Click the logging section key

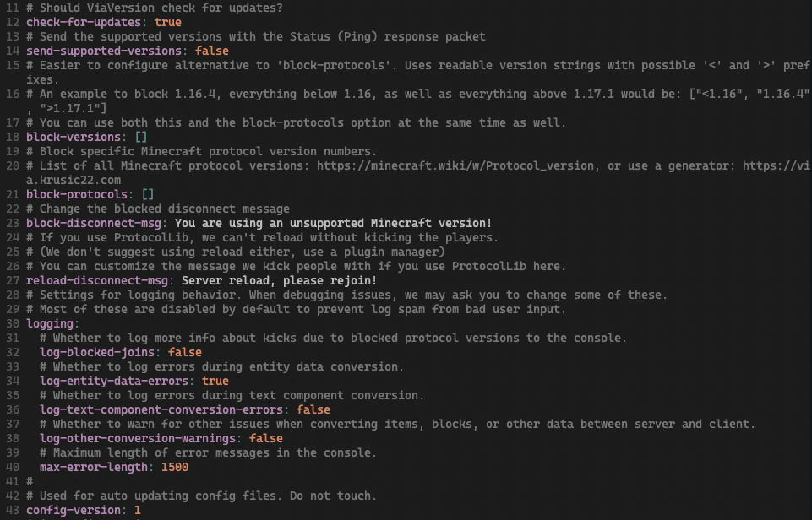tap(50, 323)
